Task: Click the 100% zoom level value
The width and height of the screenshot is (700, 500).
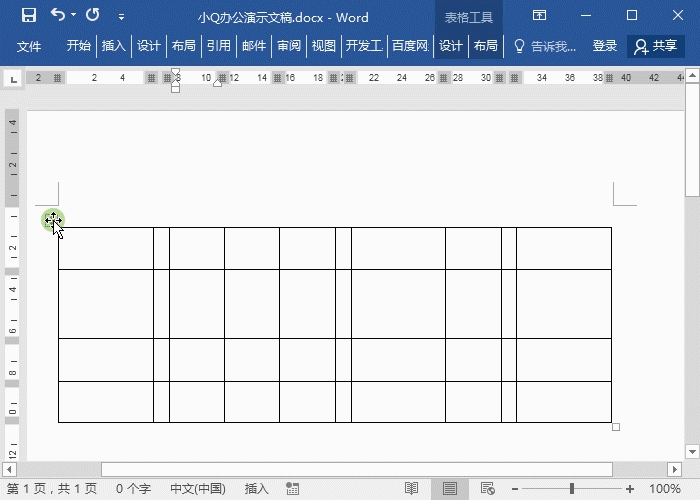Action: 665,489
